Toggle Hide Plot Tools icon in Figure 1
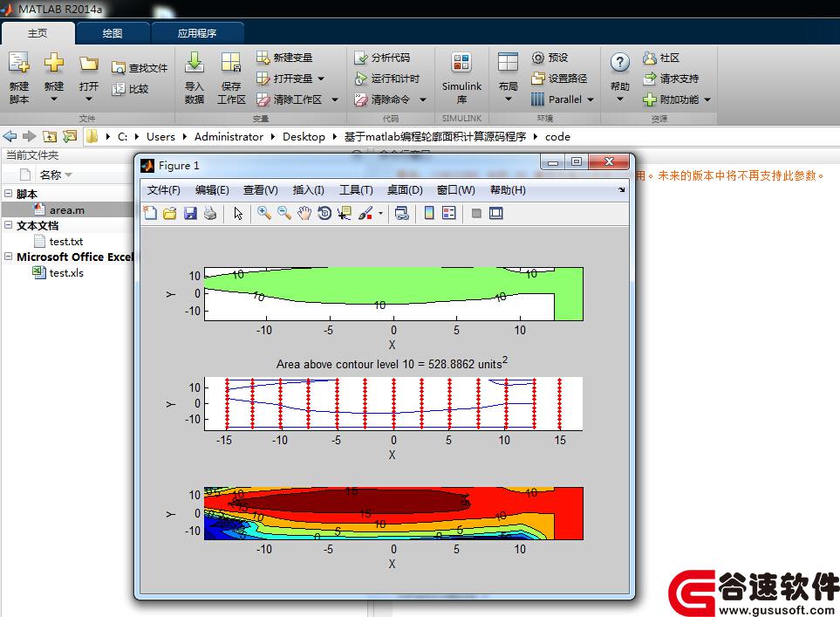Image resolution: width=840 pixels, height=617 pixels. (476, 213)
